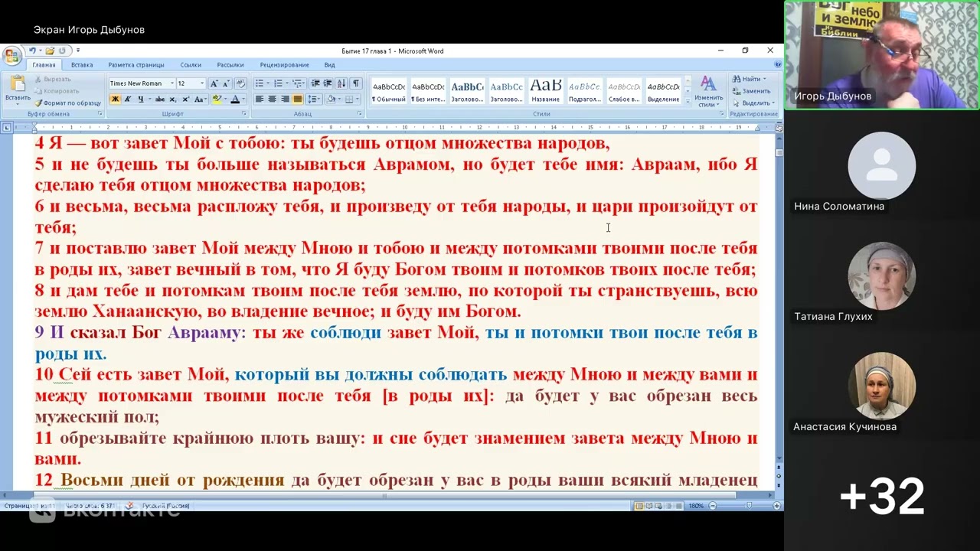Viewport: 980px width, 551px height.
Task: Click Найти search button
Action: click(x=750, y=79)
